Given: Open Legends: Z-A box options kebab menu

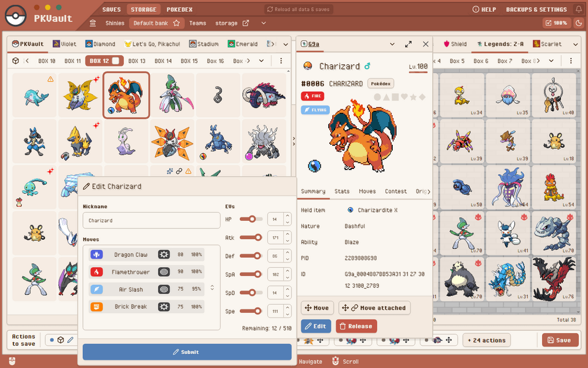Looking at the screenshot, I should (571, 61).
